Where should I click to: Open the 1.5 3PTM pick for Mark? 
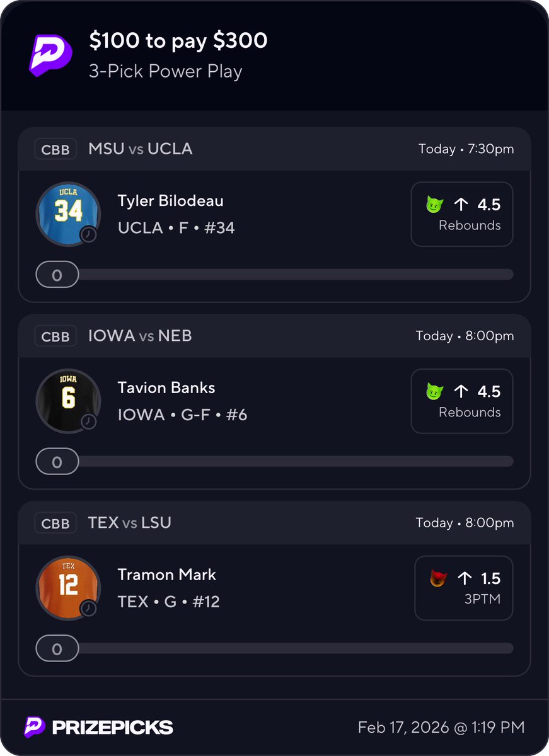point(464,588)
